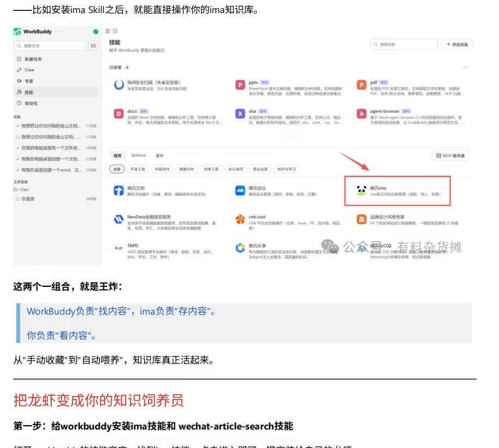Screen dimensions: 499x448
Task: Click the NeoData金融搜索服务 icon
Action: point(119,219)
